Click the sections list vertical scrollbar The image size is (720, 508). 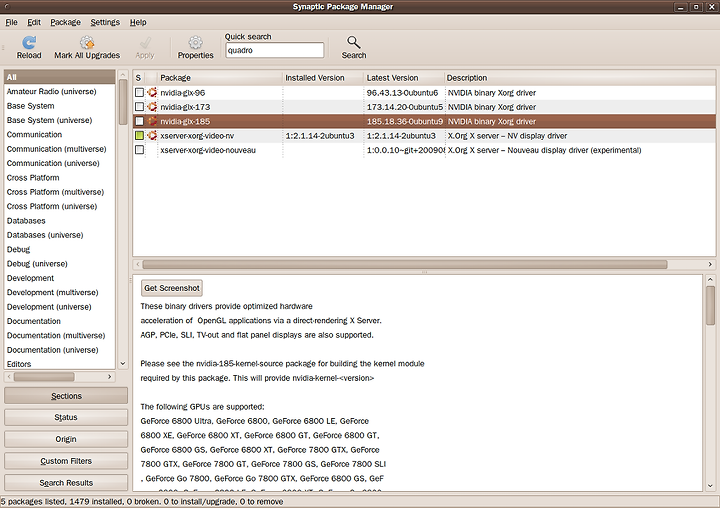pyautogui.click(x=123, y=102)
